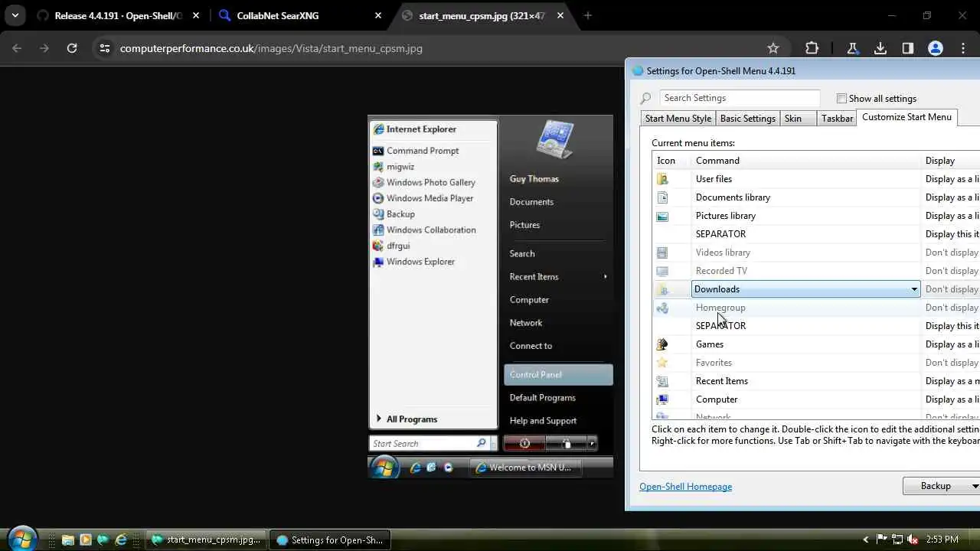Viewport: 980px width, 551px height.
Task: Click the Pictures library row icon
Action: [x=662, y=216]
